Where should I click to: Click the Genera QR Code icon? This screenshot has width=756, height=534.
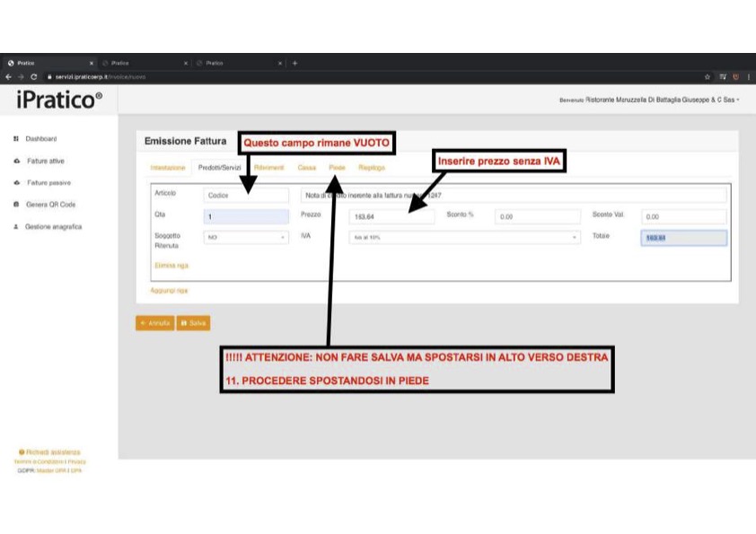click(16, 205)
